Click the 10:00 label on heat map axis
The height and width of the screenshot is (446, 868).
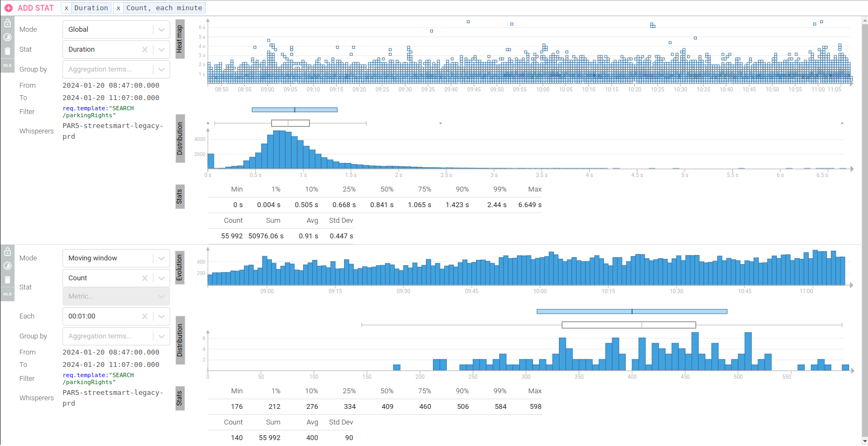point(543,90)
